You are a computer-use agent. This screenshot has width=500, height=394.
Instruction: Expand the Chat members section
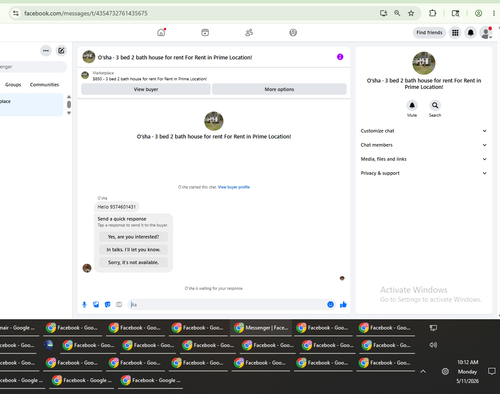tap(424, 145)
